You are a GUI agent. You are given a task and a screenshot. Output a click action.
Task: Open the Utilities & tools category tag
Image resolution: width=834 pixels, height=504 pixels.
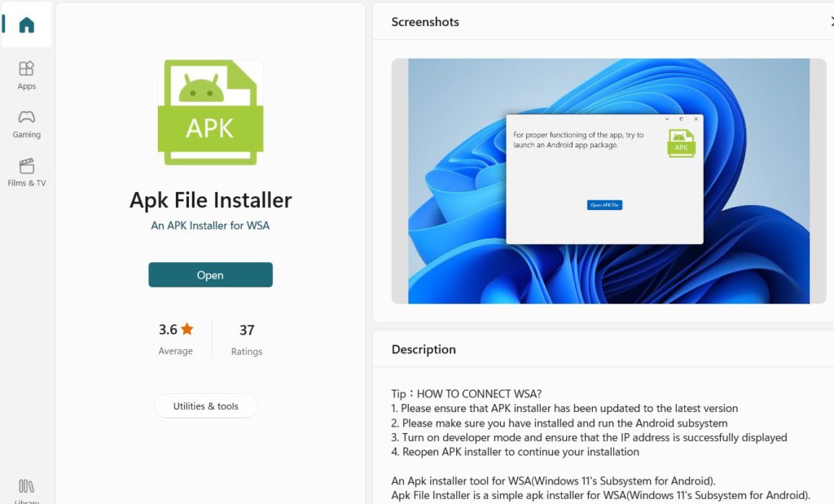pos(206,406)
